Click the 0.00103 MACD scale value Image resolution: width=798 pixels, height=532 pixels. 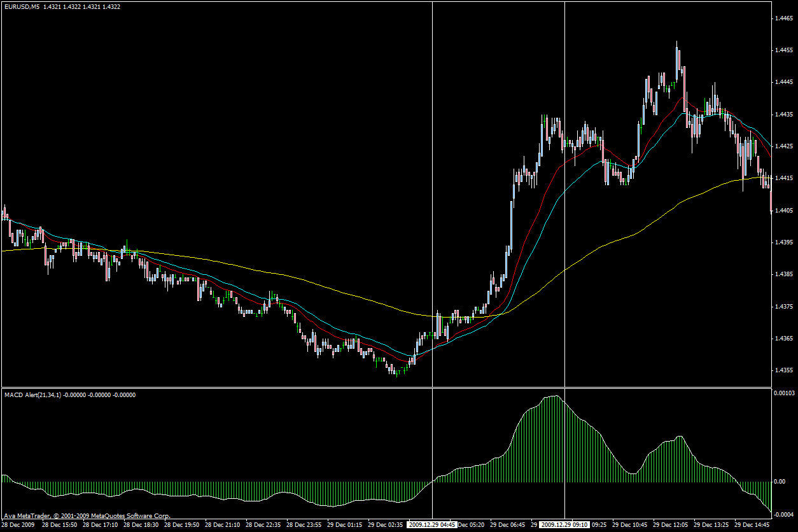[x=785, y=394]
